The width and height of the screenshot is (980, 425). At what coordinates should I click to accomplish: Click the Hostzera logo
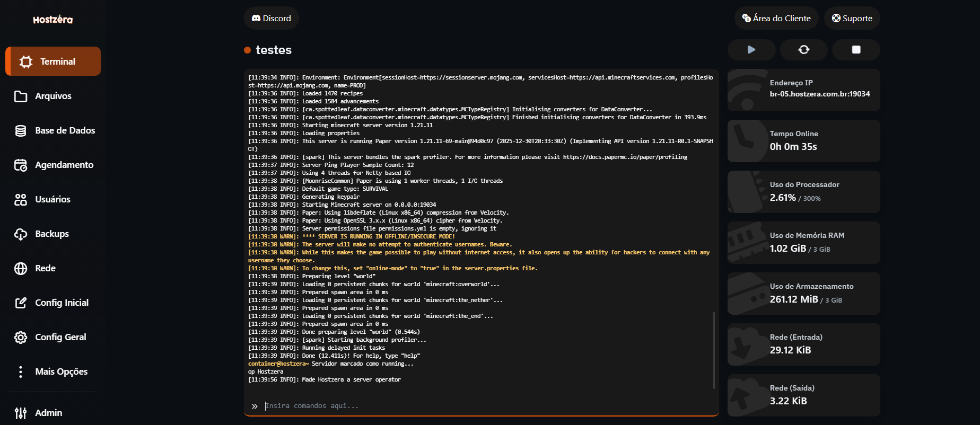tap(53, 20)
